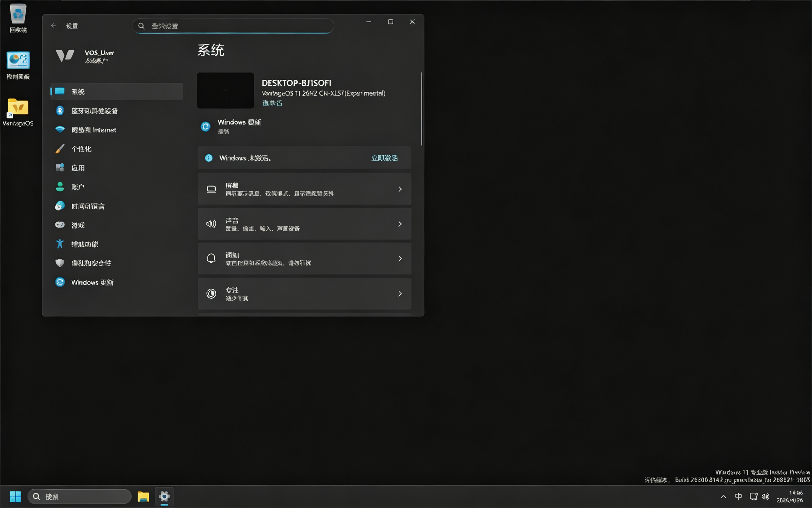Select 游戏 in the sidebar
This screenshot has height=508, width=812.
(x=117, y=225)
